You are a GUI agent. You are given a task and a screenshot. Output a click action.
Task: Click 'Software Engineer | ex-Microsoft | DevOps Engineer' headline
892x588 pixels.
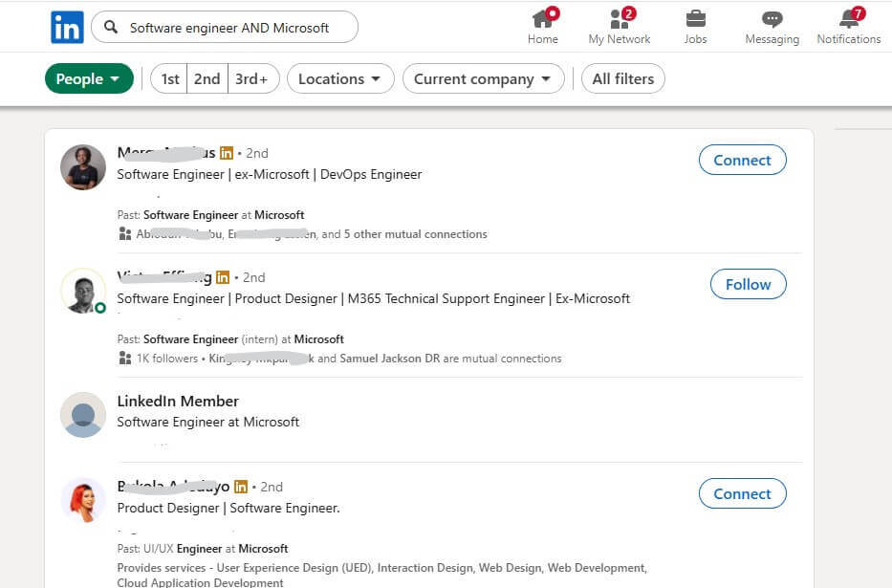click(x=269, y=174)
